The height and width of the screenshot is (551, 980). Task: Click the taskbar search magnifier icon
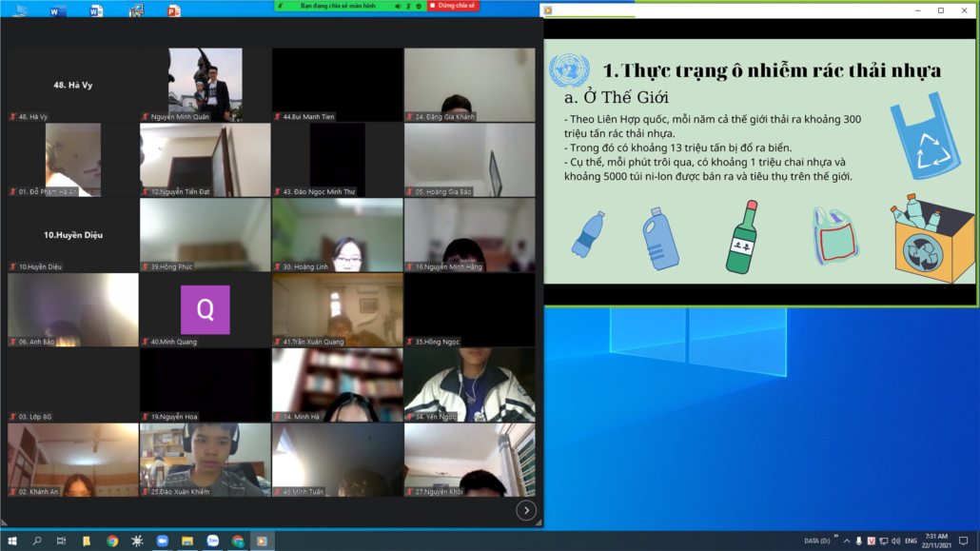[37, 541]
